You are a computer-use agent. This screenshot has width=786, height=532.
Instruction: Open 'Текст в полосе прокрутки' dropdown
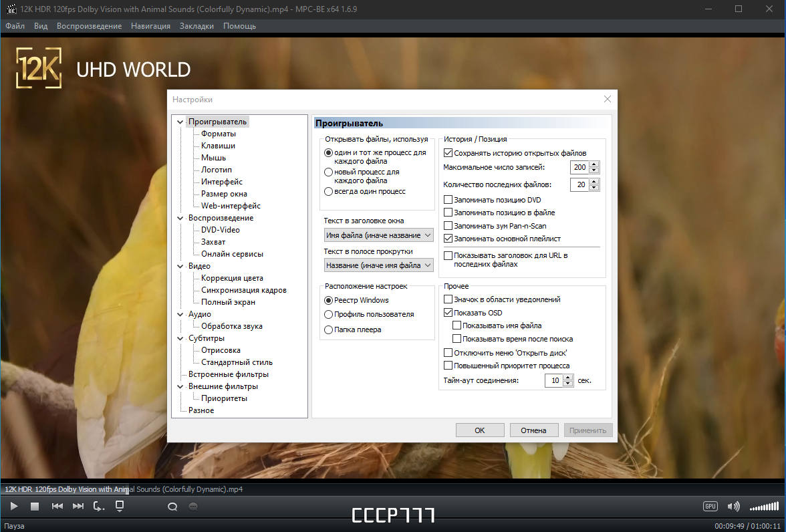click(378, 265)
